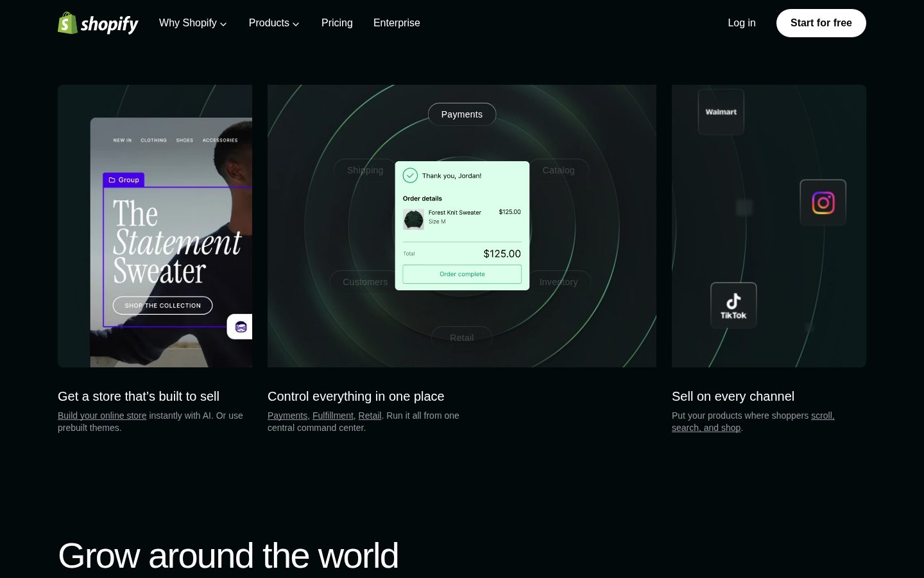Click the Catalog pill in the graphic

click(x=558, y=170)
